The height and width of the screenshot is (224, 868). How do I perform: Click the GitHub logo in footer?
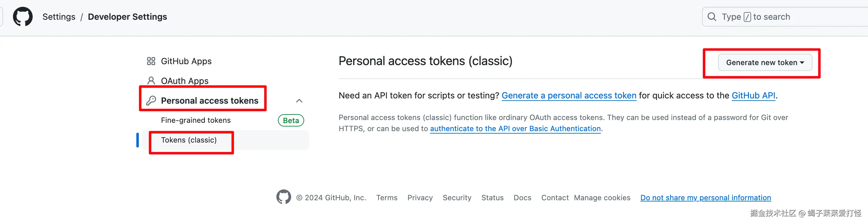(x=283, y=197)
